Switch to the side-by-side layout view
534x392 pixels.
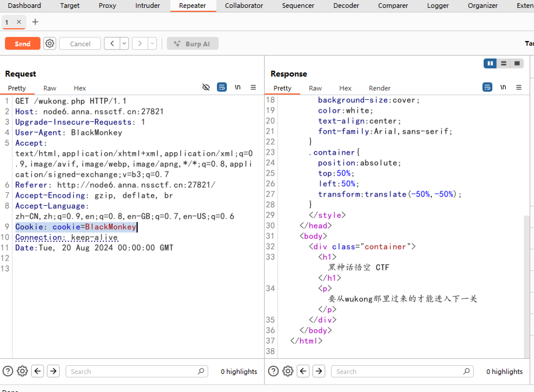pyautogui.click(x=490, y=63)
